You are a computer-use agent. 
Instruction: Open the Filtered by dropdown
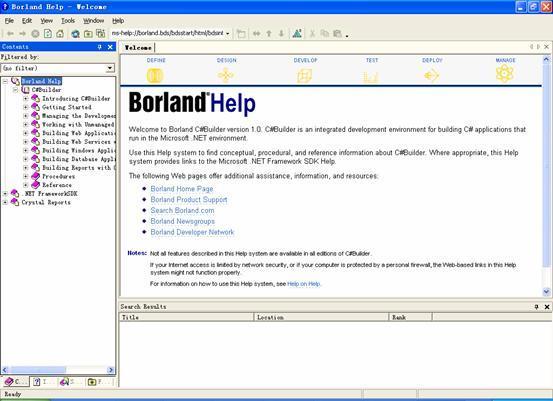tap(58, 68)
